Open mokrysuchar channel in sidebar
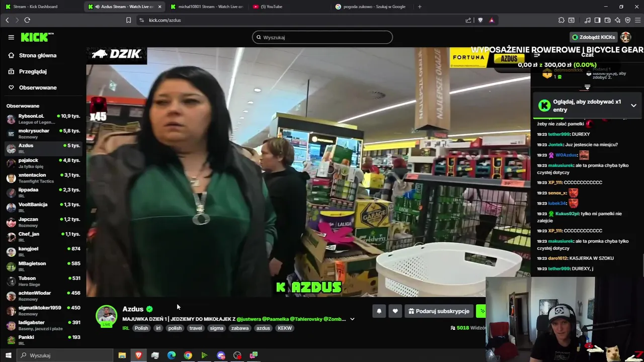 [43, 133]
